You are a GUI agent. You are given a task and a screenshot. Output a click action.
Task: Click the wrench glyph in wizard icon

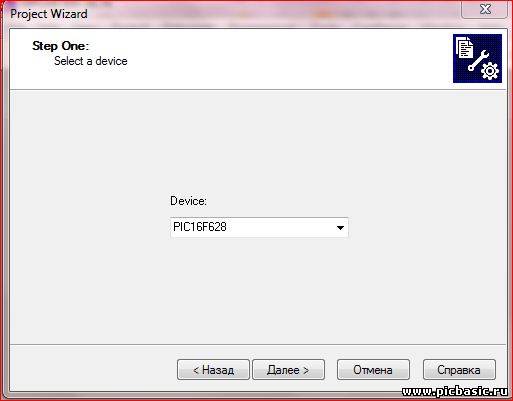coord(478,61)
